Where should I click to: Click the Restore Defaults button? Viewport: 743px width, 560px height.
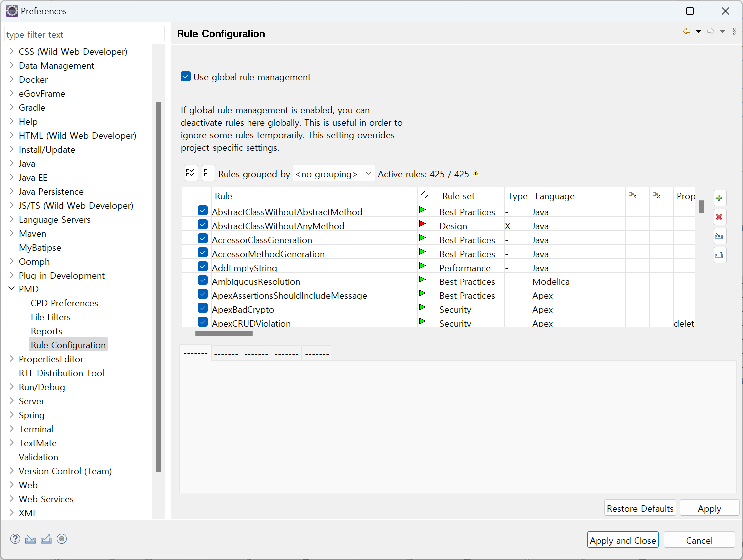[x=640, y=508]
